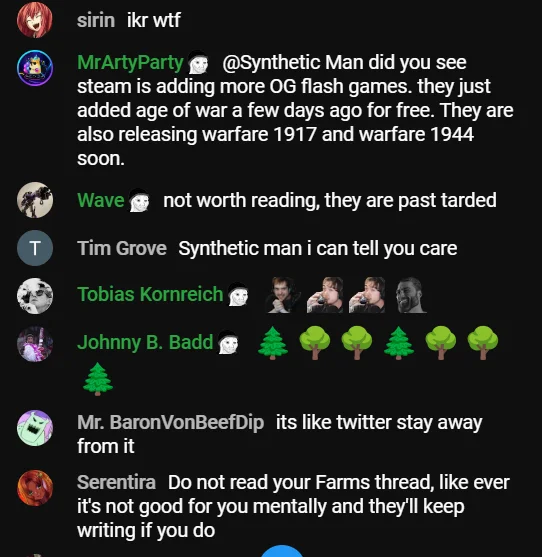Click the blue jump-to-latest button at bottom
The height and width of the screenshot is (557, 542).
(282, 551)
